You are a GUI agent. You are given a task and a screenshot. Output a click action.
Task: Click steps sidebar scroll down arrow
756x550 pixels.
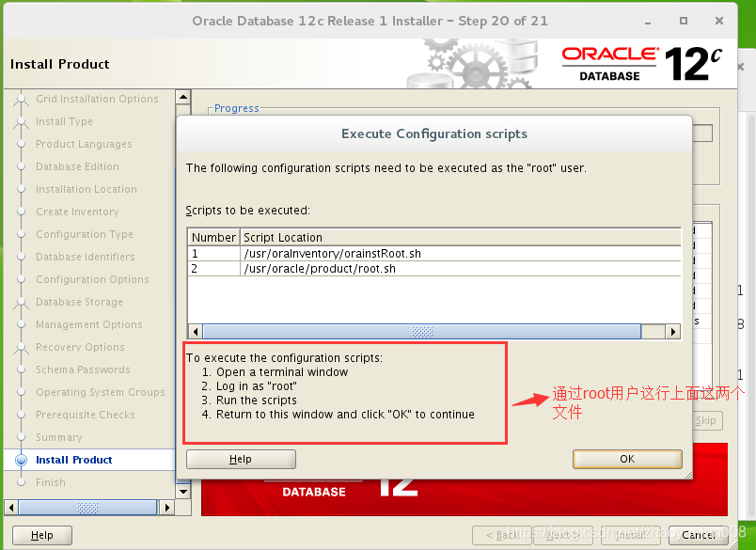click(x=183, y=492)
